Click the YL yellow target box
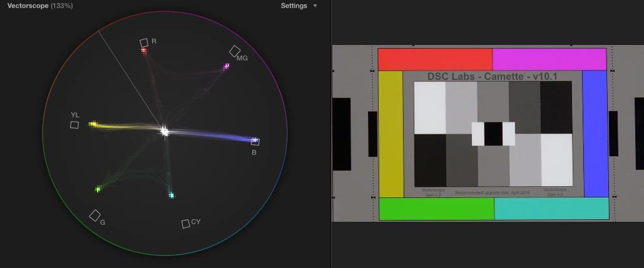The height and width of the screenshot is (268, 644). pyautogui.click(x=74, y=124)
